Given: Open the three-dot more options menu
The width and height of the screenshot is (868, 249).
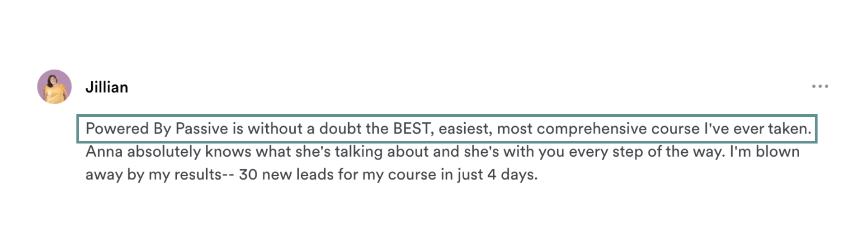Looking at the screenshot, I should pos(820,86).
